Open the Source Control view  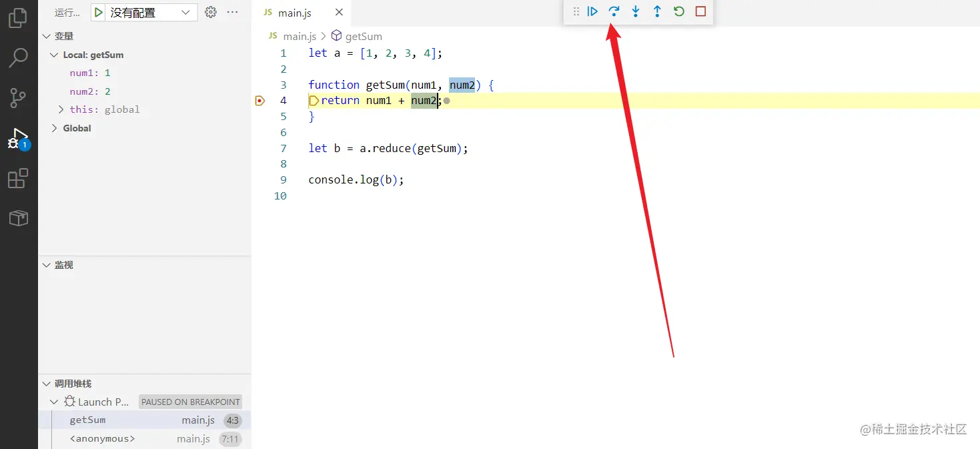tap(18, 98)
